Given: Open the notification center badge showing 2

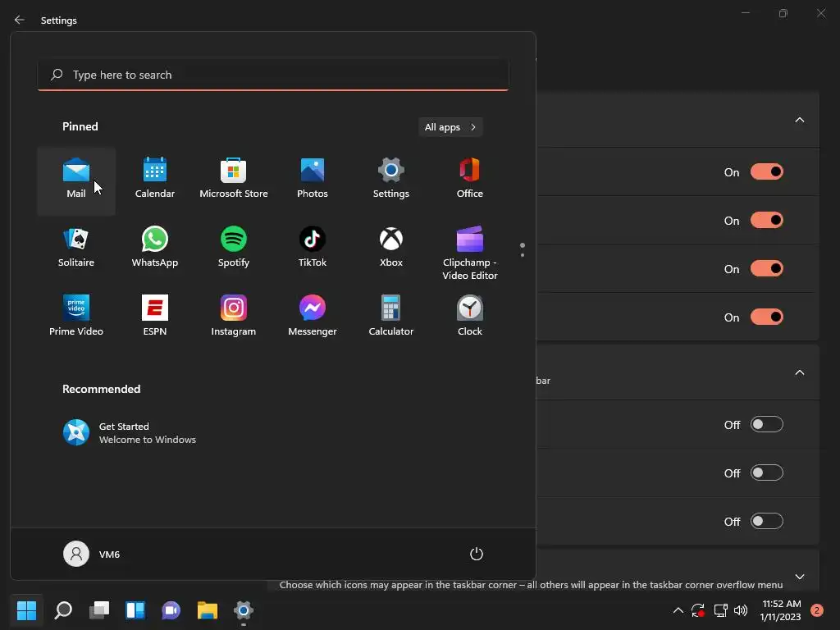Looking at the screenshot, I should [817, 610].
